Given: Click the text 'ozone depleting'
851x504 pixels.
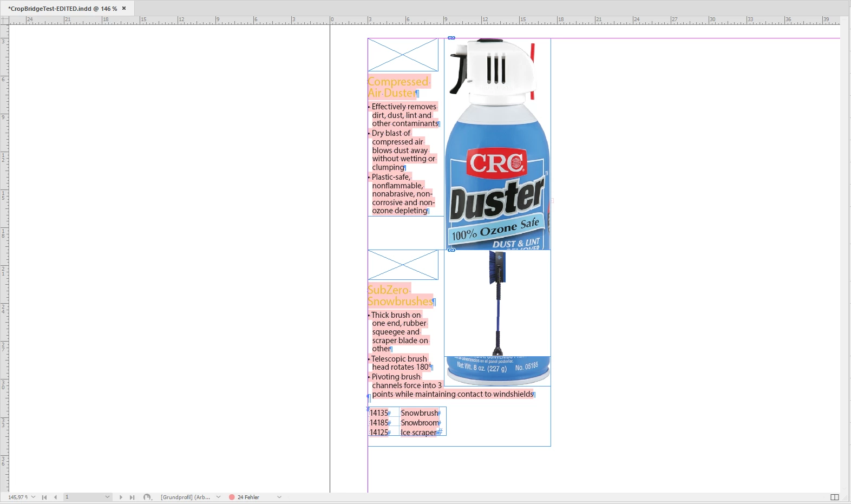Looking at the screenshot, I should [x=400, y=211].
